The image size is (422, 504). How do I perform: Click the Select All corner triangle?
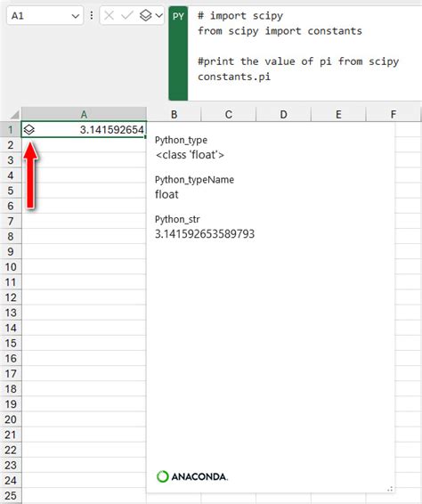[15, 114]
